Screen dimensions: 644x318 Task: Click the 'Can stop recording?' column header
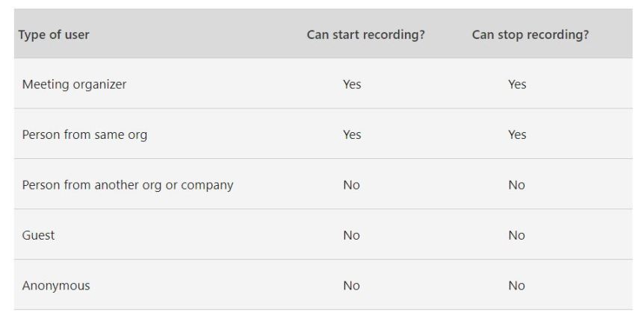530,35
